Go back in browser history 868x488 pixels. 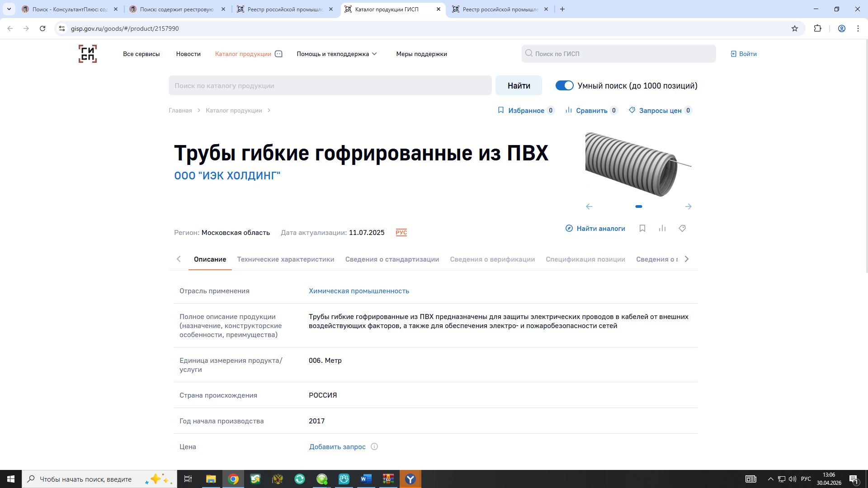click(10, 28)
